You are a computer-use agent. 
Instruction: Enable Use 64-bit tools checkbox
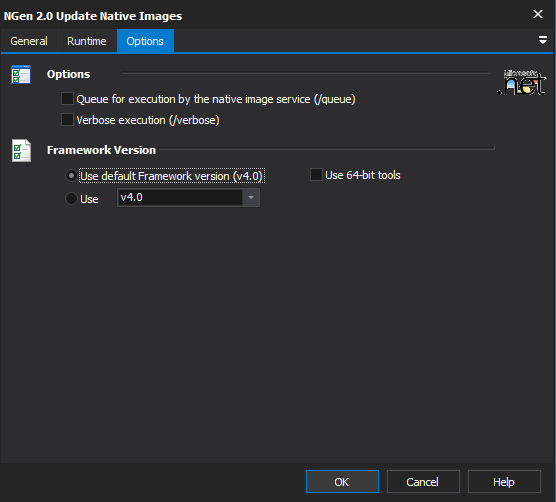coord(316,175)
